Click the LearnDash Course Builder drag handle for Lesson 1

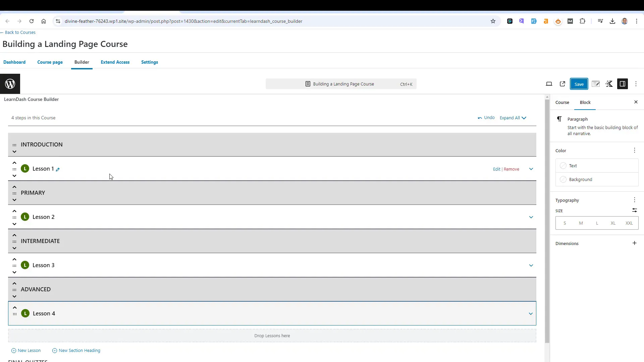pos(15,169)
